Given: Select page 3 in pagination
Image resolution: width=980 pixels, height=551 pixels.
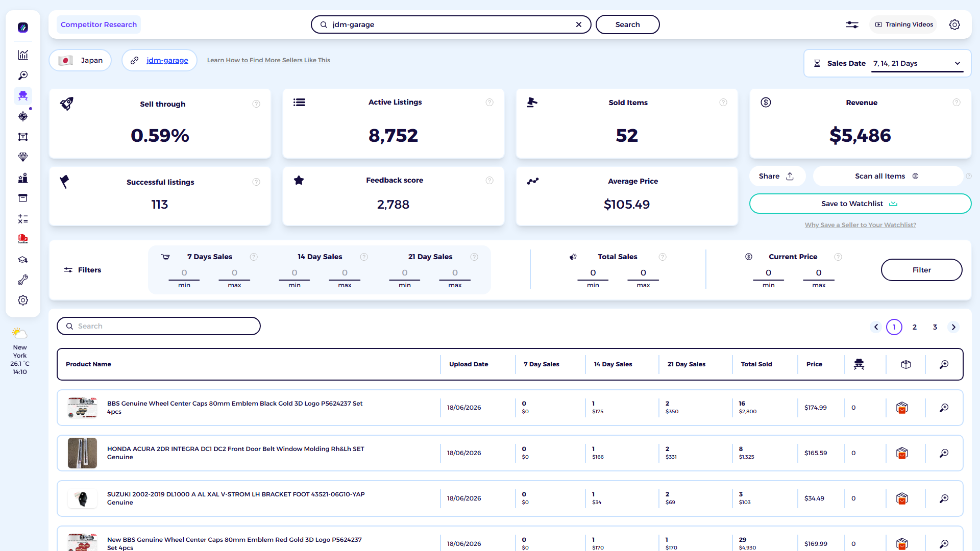Looking at the screenshot, I should point(935,327).
